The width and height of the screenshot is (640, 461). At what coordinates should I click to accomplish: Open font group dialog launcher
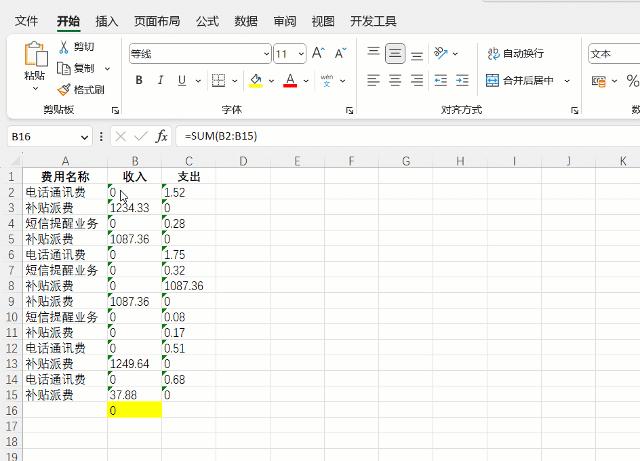[x=349, y=110]
